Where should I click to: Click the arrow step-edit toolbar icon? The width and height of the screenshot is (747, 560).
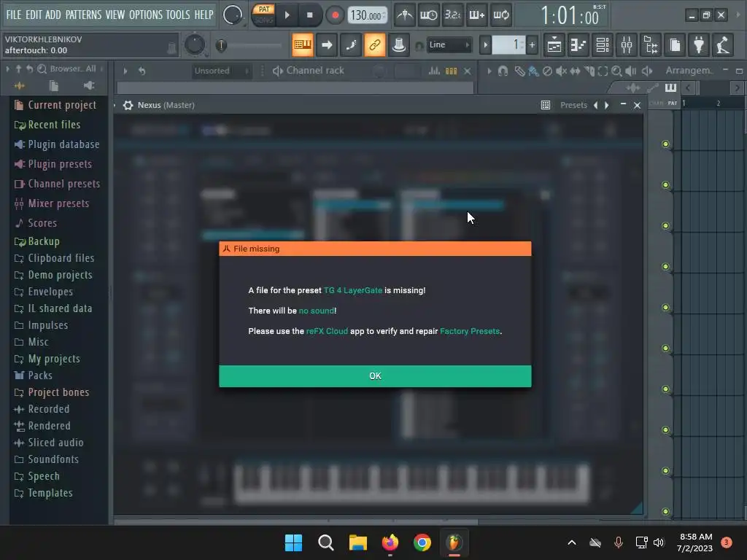pos(327,44)
